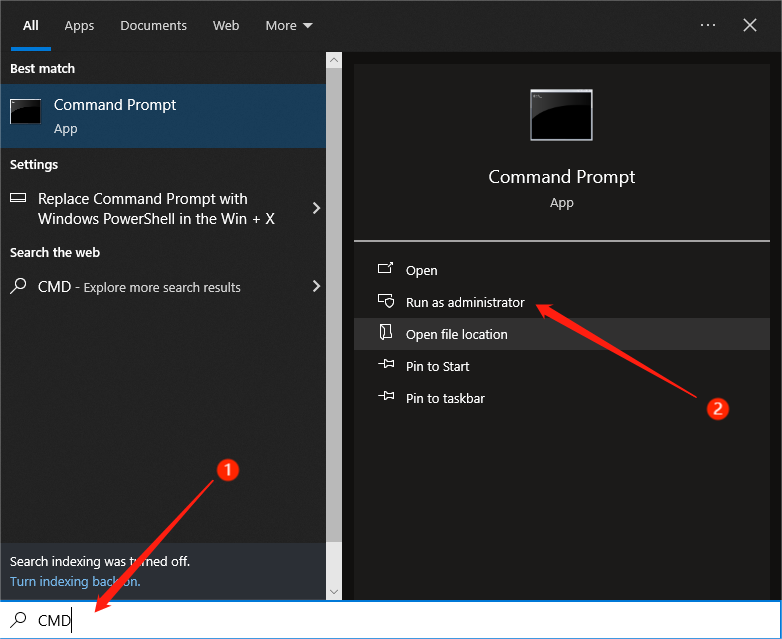Open Replace Command Prompt with Windows PowerShell setting

click(163, 209)
